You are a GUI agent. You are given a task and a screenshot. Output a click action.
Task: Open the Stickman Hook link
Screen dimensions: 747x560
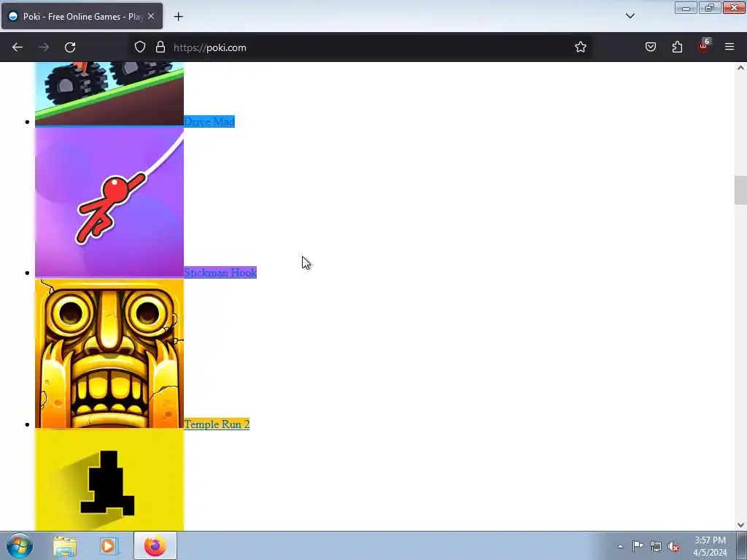(x=220, y=273)
